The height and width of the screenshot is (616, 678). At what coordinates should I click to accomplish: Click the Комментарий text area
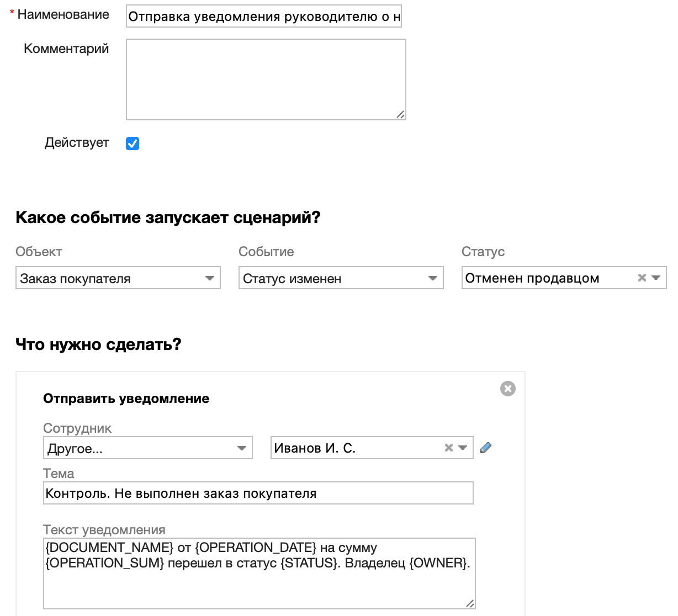pos(266,78)
